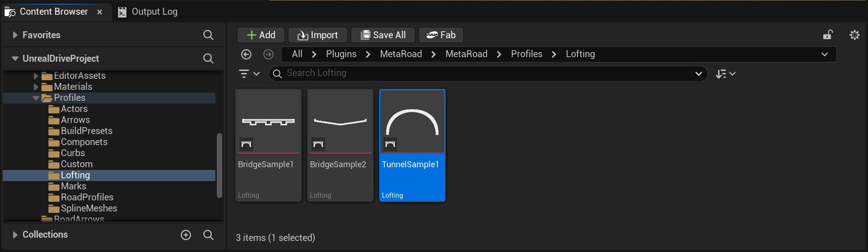Open the Componets folder
Image resolution: width=868 pixels, height=252 pixels.
84,142
